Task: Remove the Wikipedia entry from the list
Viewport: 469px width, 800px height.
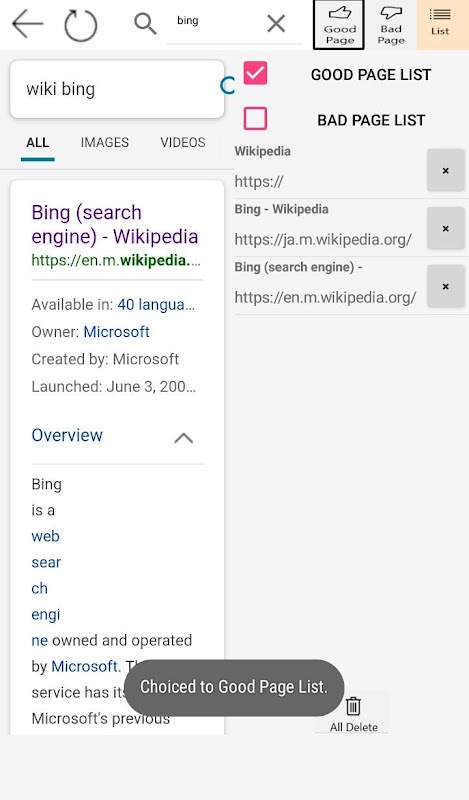Action: (446, 170)
